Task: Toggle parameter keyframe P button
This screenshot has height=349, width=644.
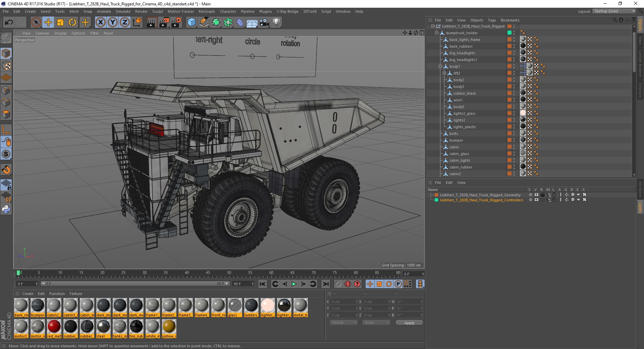Action: 398,284
